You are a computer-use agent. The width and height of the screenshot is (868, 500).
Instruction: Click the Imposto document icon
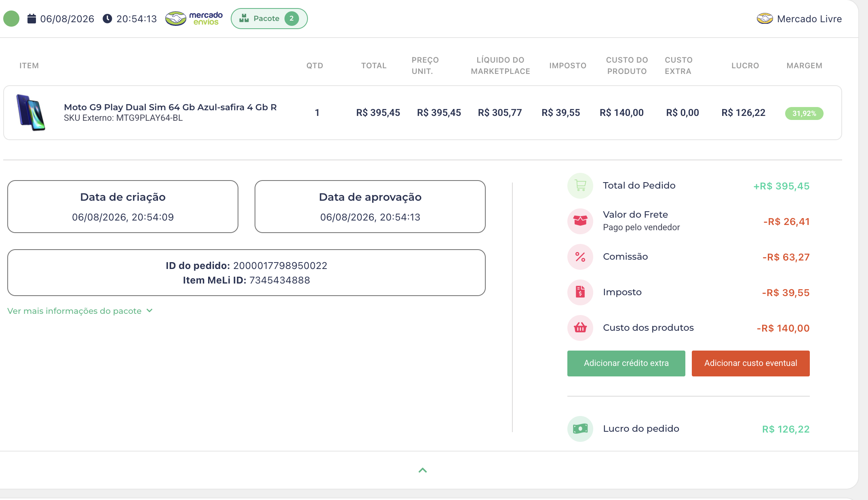pyautogui.click(x=580, y=292)
